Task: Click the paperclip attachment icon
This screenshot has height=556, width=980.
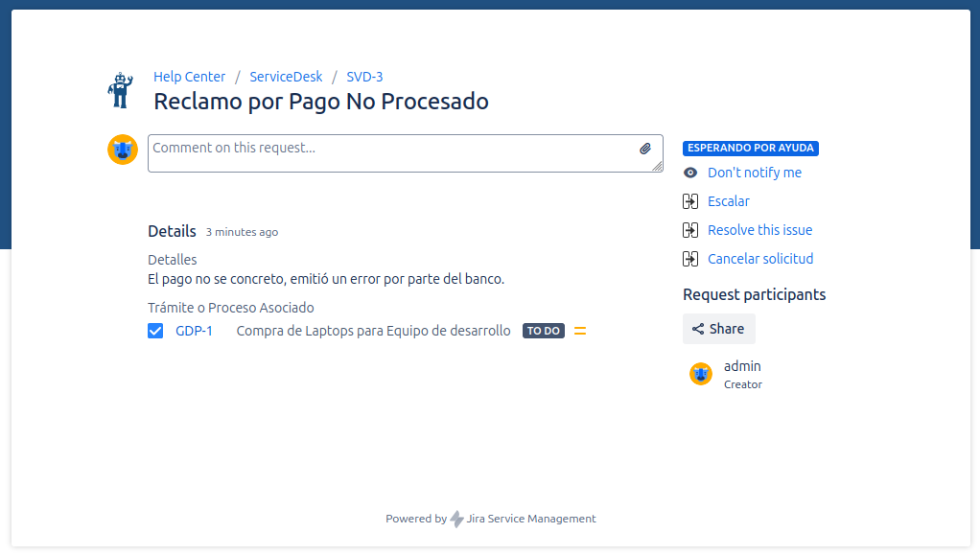Action: [x=646, y=149]
